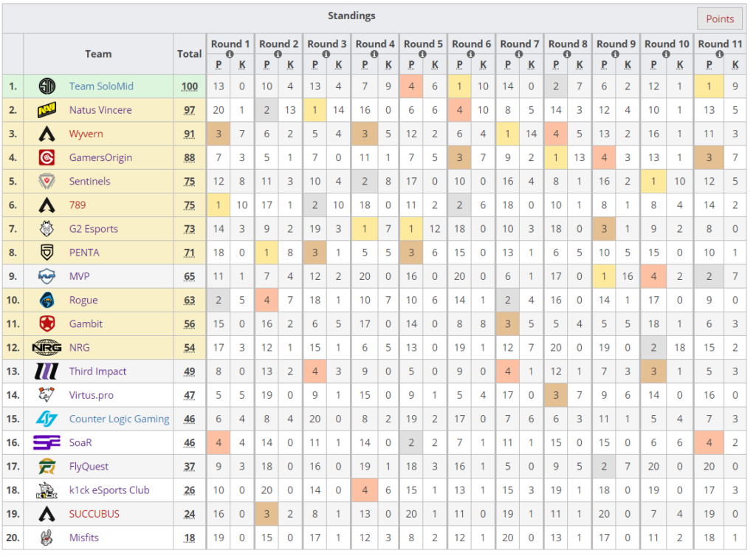Click the Sentinels logo icon

[x=47, y=182]
